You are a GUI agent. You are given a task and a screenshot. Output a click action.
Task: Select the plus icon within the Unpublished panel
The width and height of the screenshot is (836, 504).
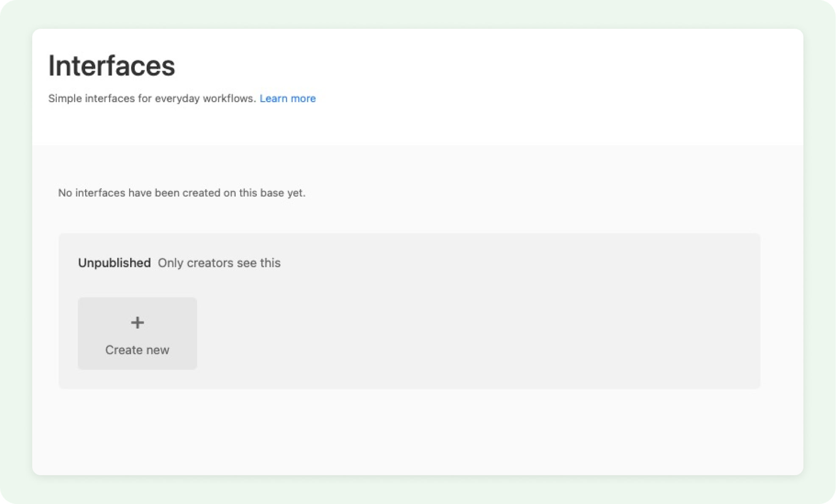[x=137, y=322]
